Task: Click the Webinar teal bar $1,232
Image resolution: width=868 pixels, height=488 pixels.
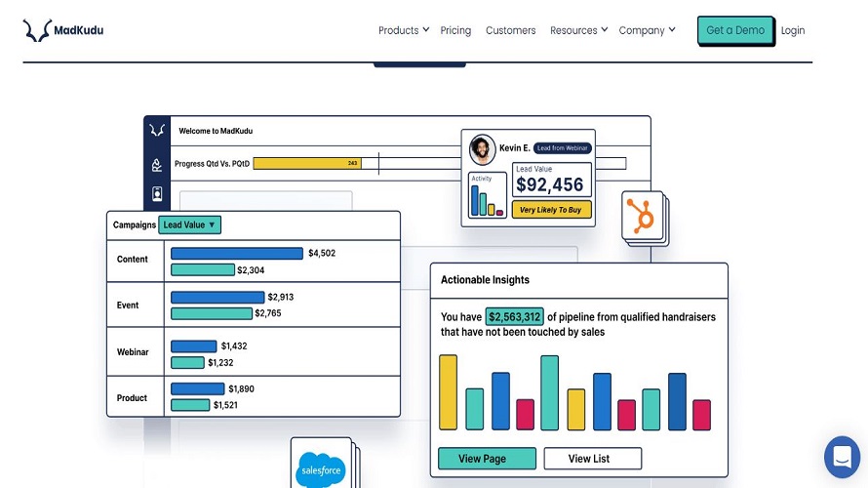Action: tap(187, 363)
